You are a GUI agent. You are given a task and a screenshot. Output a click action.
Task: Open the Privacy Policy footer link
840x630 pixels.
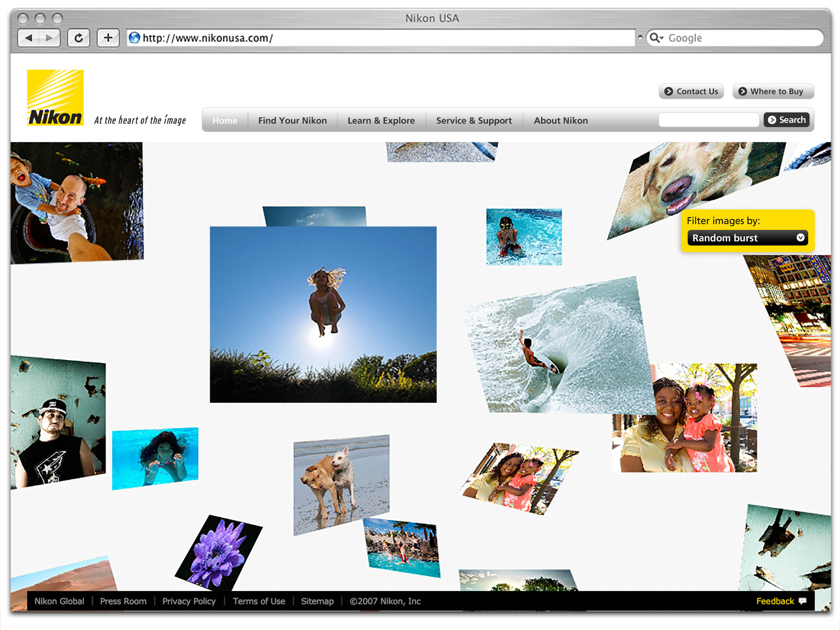tap(189, 601)
